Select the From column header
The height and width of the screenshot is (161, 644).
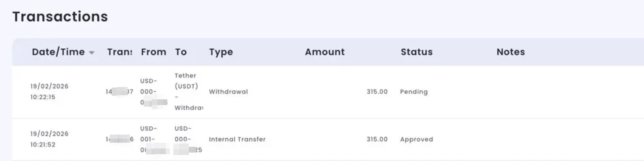pos(154,52)
